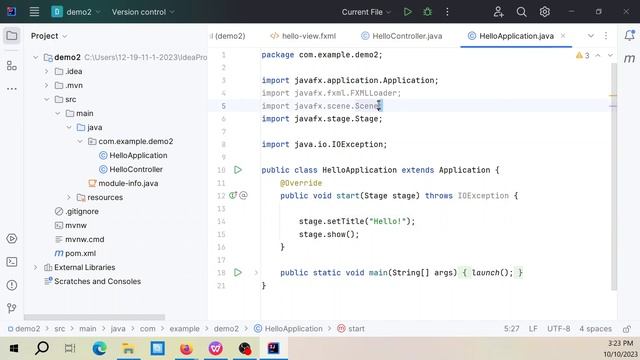This screenshot has height=360, width=640.
Task: Collapse the main folder
Action: point(58,113)
